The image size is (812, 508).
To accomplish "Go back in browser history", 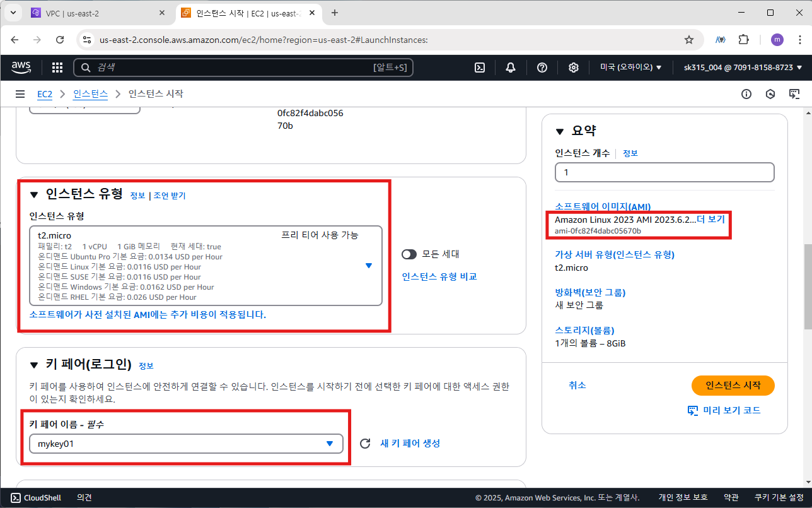I will point(14,40).
